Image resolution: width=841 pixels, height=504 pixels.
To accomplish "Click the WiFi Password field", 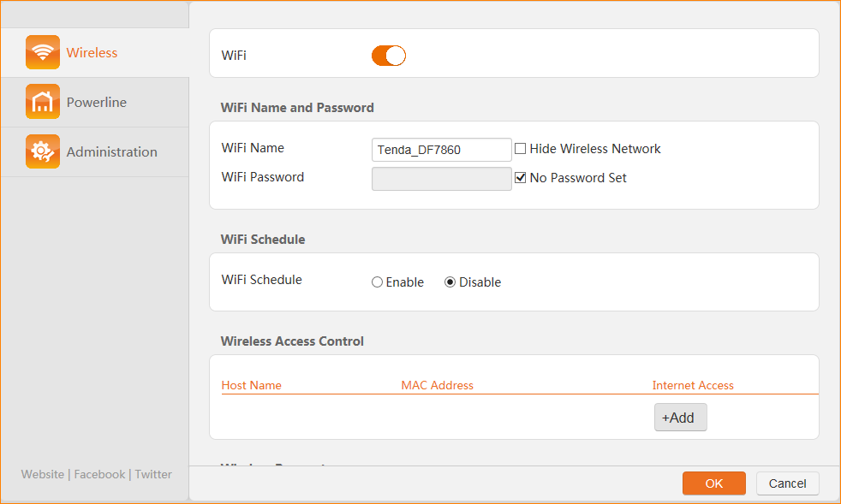I will pyautogui.click(x=441, y=179).
